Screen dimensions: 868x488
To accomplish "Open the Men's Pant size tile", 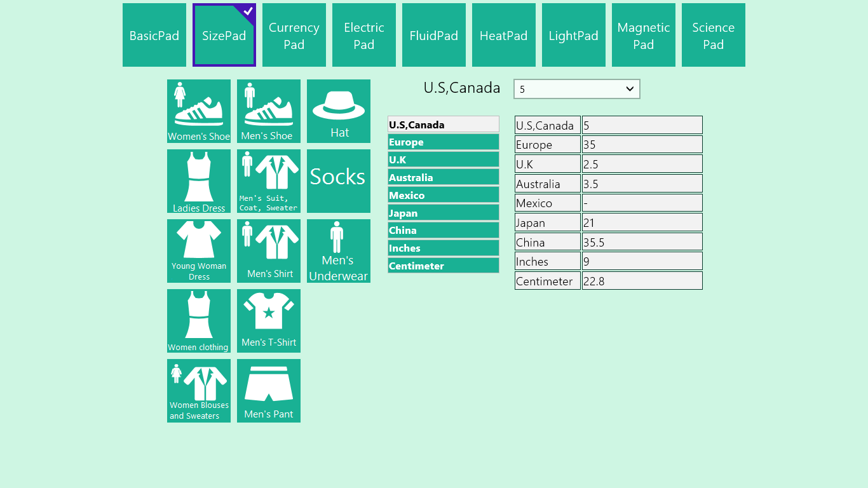I will [x=269, y=391].
